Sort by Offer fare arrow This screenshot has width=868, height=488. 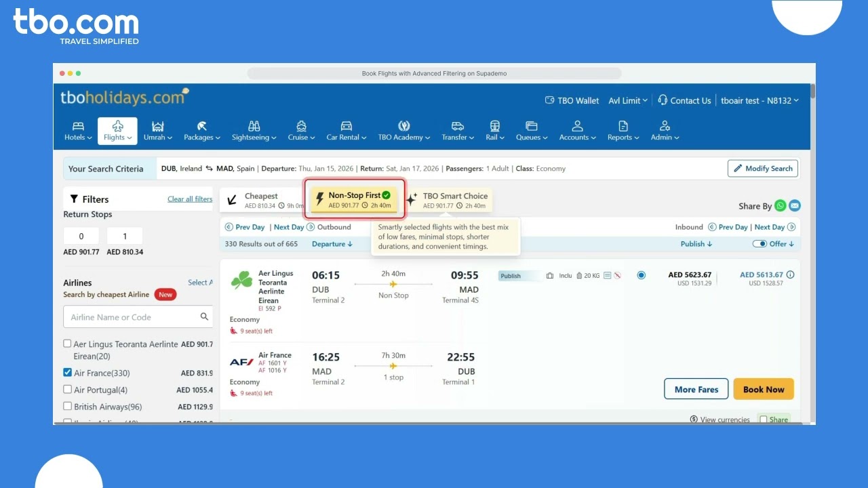[x=791, y=244]
